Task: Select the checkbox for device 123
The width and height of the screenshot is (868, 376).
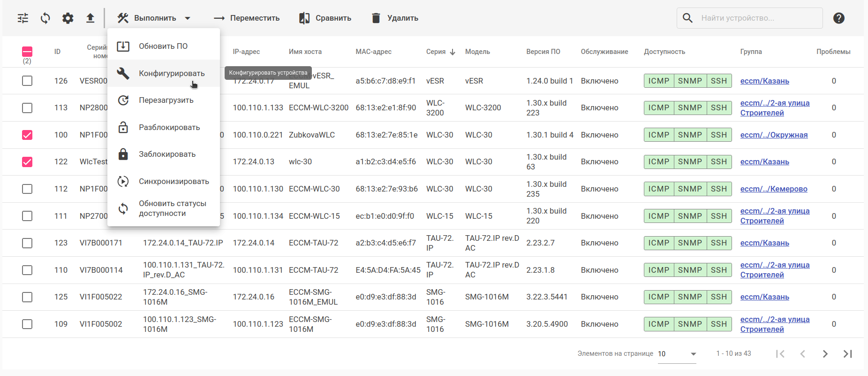Action: [27, 243]
